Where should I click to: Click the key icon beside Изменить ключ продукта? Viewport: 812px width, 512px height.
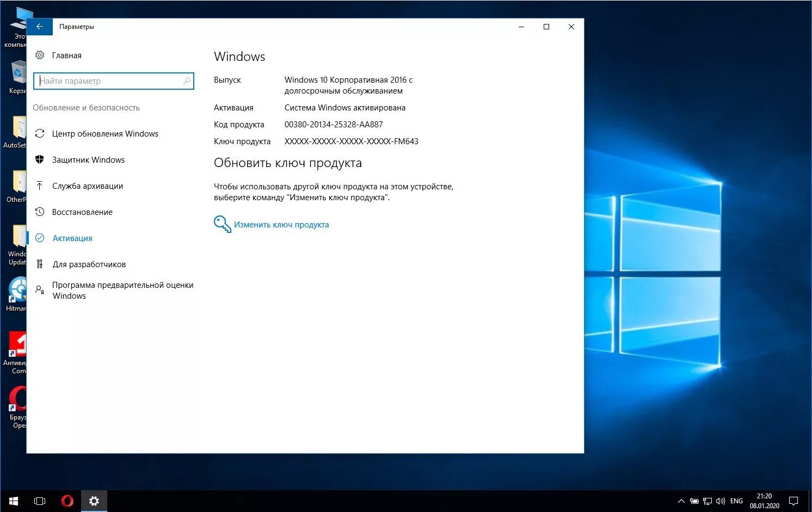coord(222,224)
